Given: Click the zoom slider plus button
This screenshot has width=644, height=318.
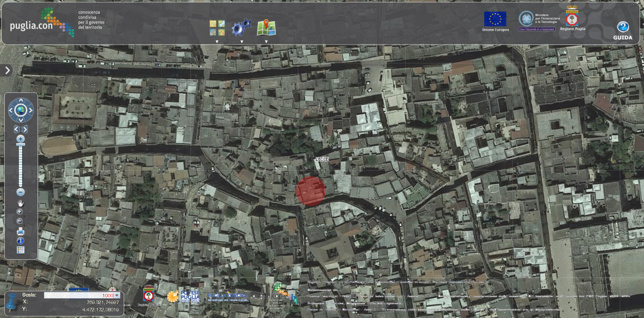Looking at the screenshot, I should point(20,139).
